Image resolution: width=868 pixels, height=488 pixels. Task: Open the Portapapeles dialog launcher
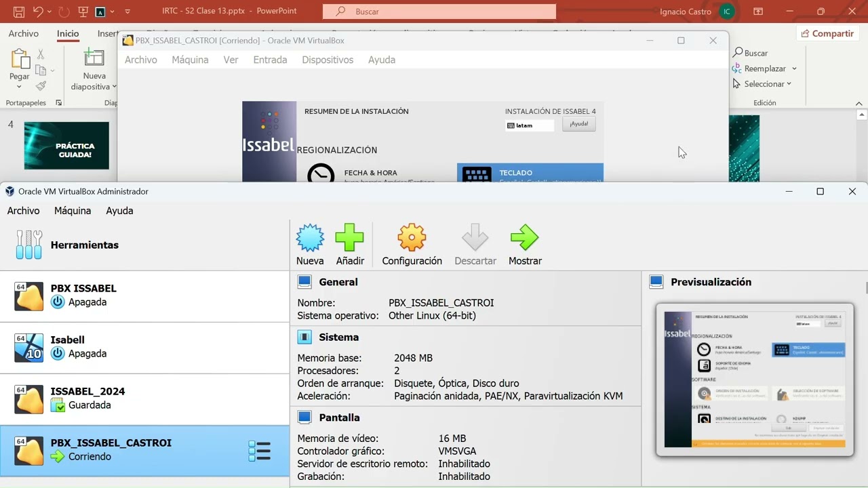tap(58, 103)
